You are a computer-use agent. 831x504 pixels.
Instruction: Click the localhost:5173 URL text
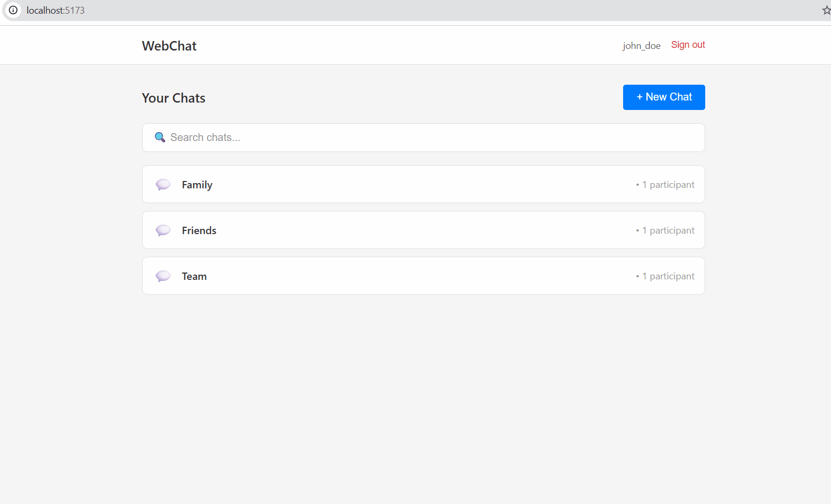(55, 11)
